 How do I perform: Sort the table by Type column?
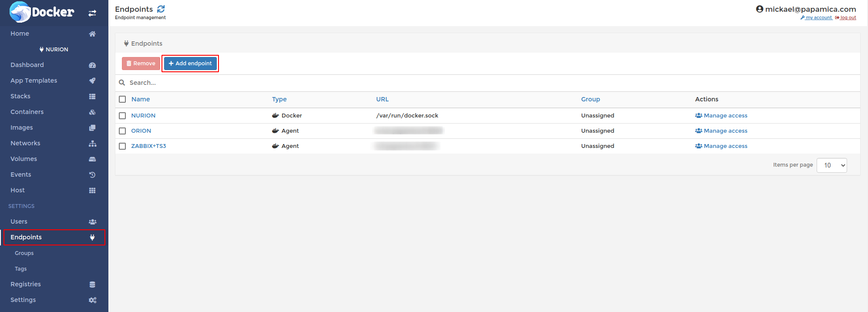coord(279,99)
